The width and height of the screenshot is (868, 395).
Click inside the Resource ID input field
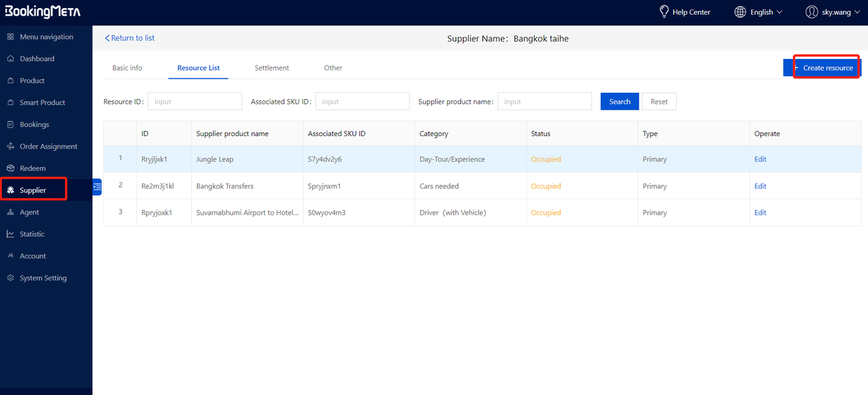tap(195, 101)
